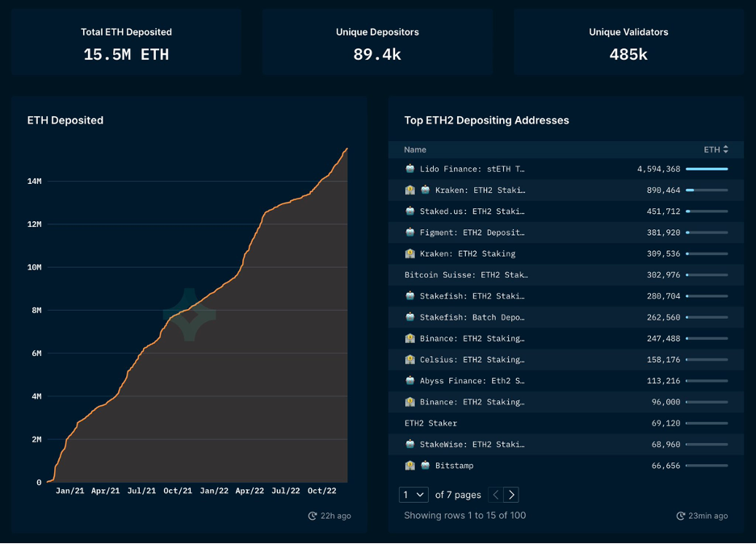Screen dimensions: 756x544
Task: Select the Abyss Finance: Eth2 S… name
Action: pyautogui.click(x=472, y=381)
